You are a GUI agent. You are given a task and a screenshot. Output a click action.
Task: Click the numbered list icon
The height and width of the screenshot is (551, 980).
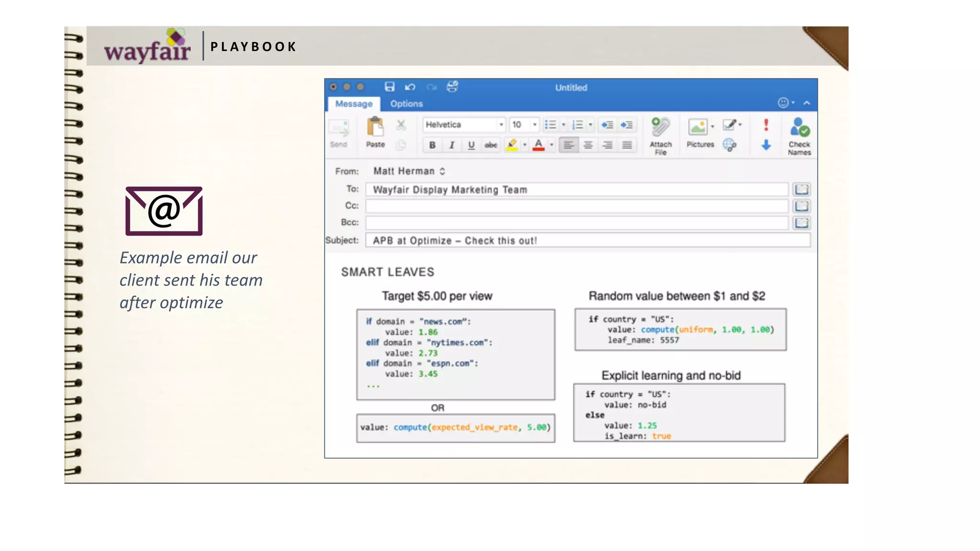[578, 125]
